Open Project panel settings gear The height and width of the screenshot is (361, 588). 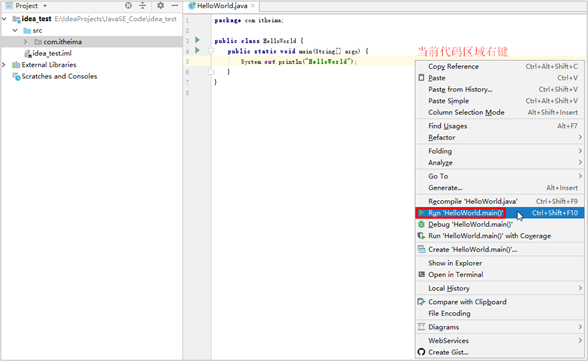(160, 6)
